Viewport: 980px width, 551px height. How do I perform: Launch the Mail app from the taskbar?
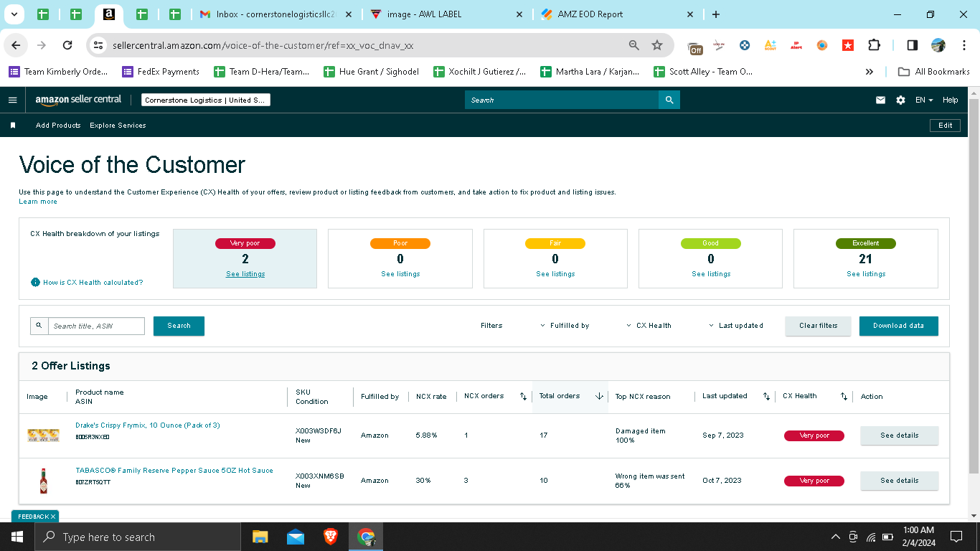point(296,537)
